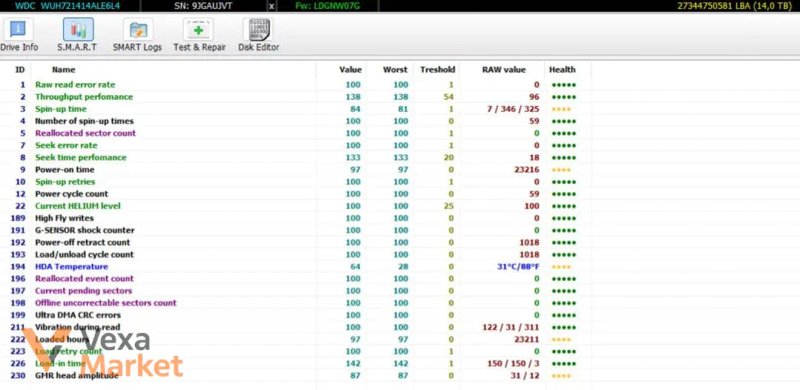800x390 pixels.
Task: Click RAW value 122 / 31 / 311
Action: pos(511,328)
